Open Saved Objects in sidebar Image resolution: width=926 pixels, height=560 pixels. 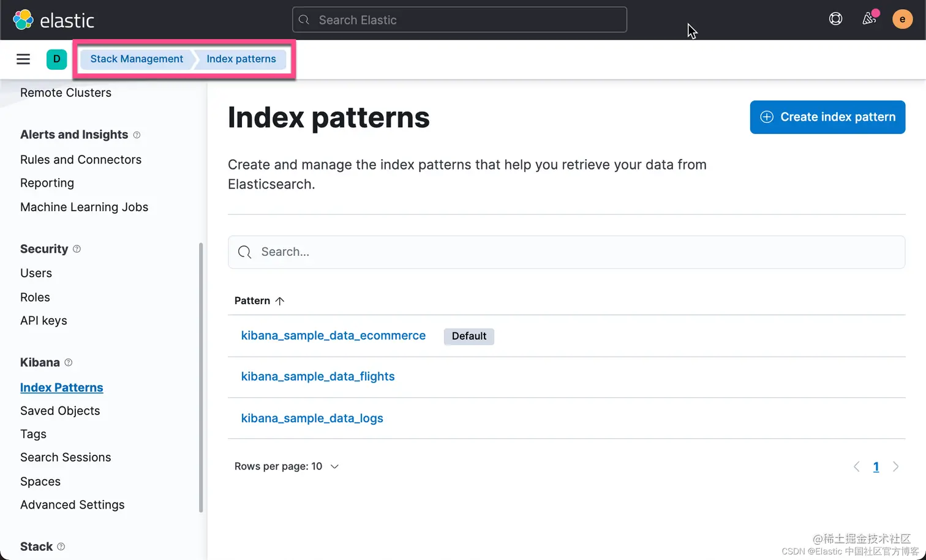[60, 411]
